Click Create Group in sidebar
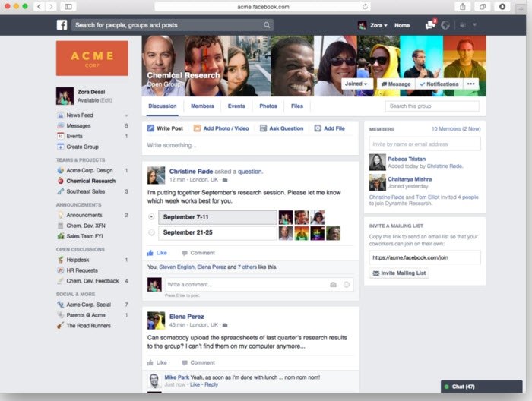 (x=82, y=147)
